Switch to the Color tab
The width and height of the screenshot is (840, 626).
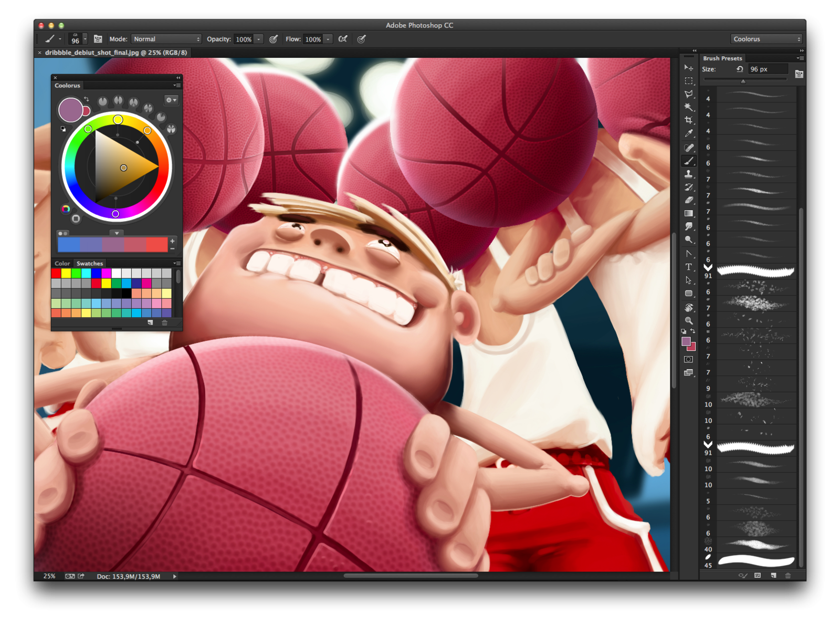[x=62, y=264]
